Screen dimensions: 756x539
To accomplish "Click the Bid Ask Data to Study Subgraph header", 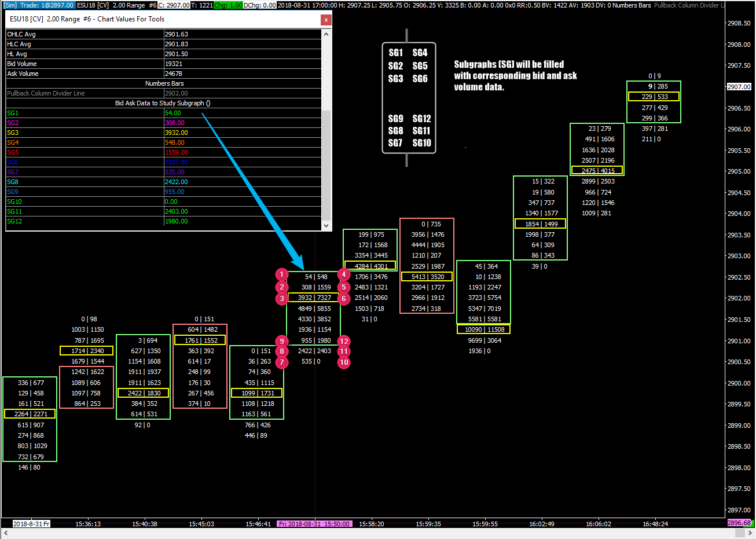I will point(164,103).
